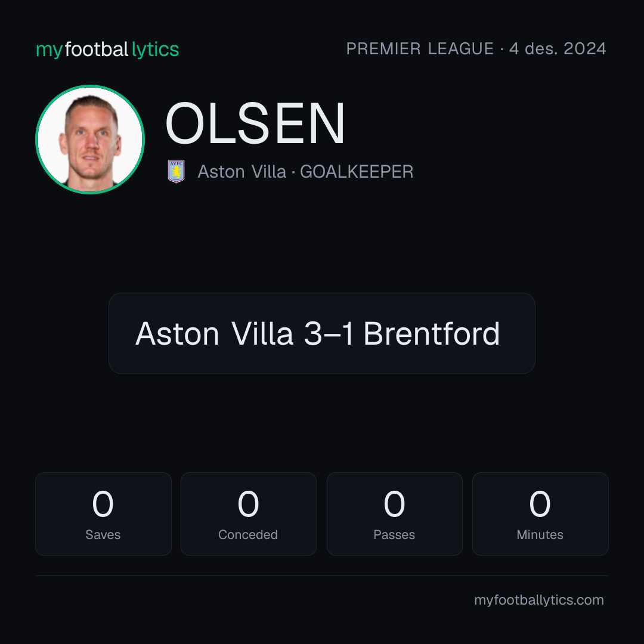Select the Saves stat card

(x=103, y=514)
